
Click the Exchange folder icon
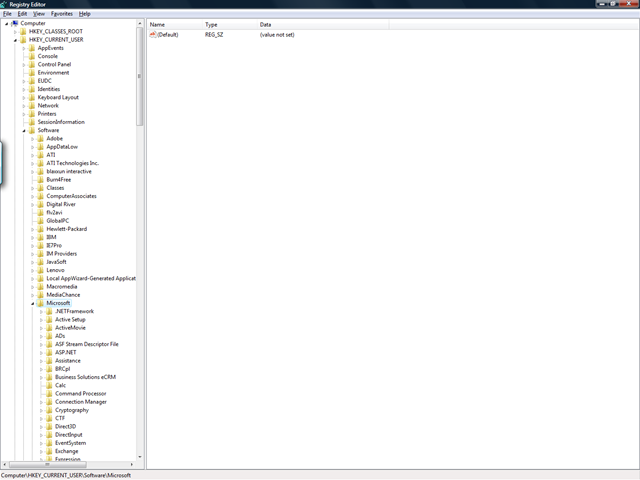[x=49, y=451]
